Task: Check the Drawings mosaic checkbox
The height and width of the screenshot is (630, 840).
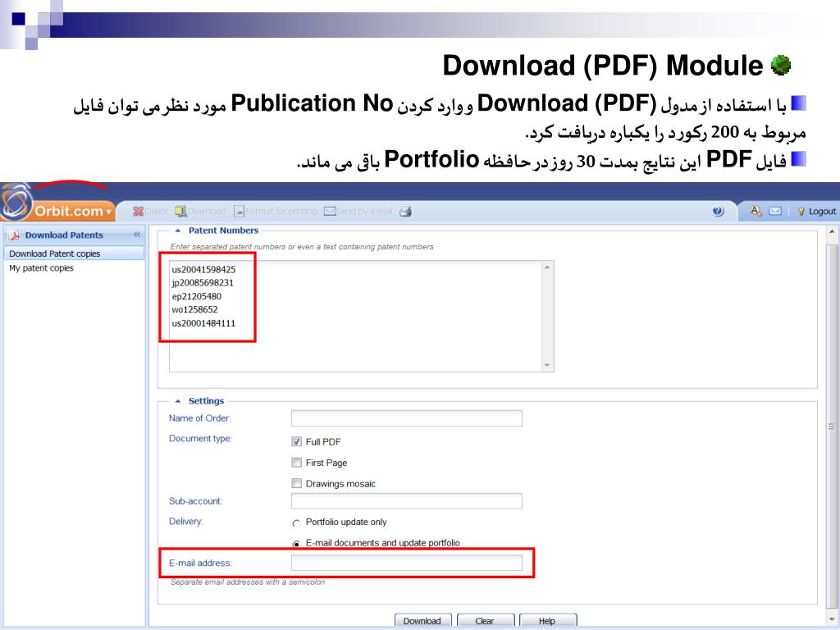Action: pyautogui.click(x=296, y=483)
